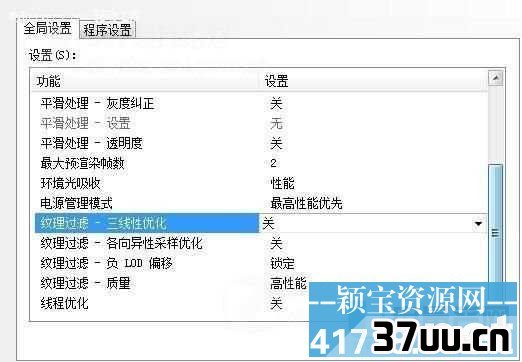Viewport: 522px width, 362px height.
Task: Click the 高性能 value for 质量
Action: (x=288, y=283)
